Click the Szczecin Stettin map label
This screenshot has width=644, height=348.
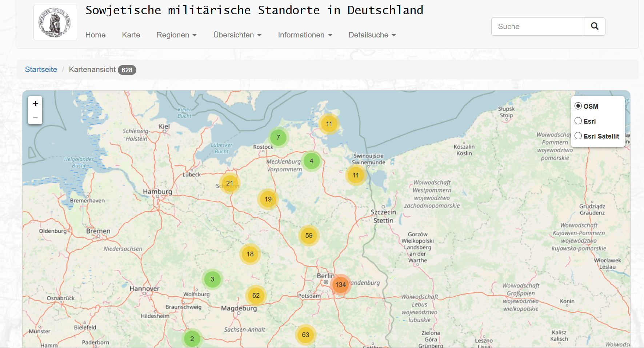pos(383,216)
